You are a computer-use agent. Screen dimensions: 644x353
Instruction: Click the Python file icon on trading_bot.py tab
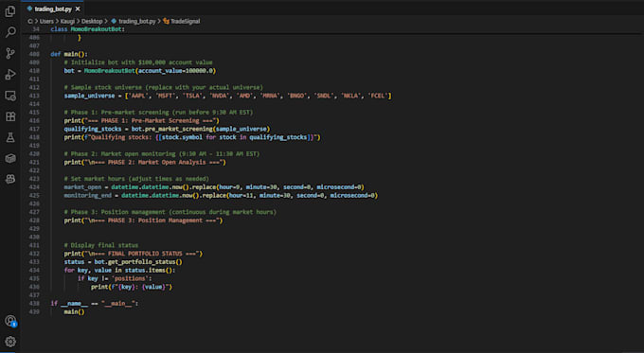point(29,9)
